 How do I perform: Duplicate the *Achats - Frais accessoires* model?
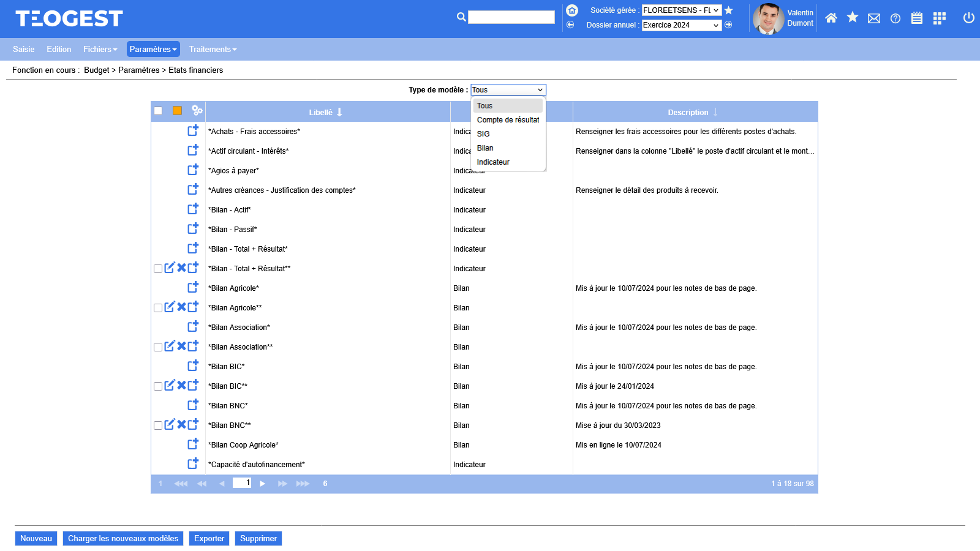[193, 130]
